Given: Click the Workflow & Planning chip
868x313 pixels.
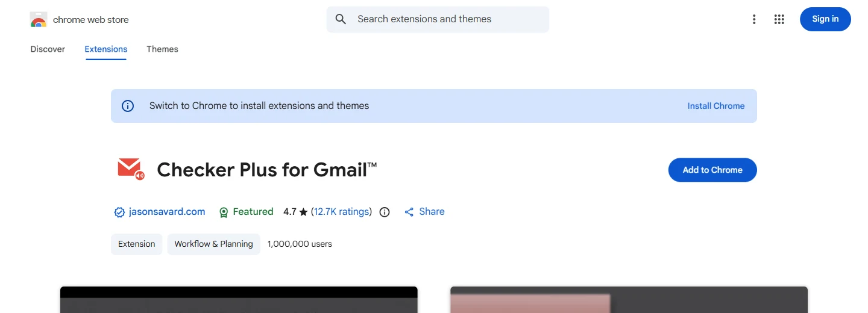Looking at the screenshot, I should [213, 244].
